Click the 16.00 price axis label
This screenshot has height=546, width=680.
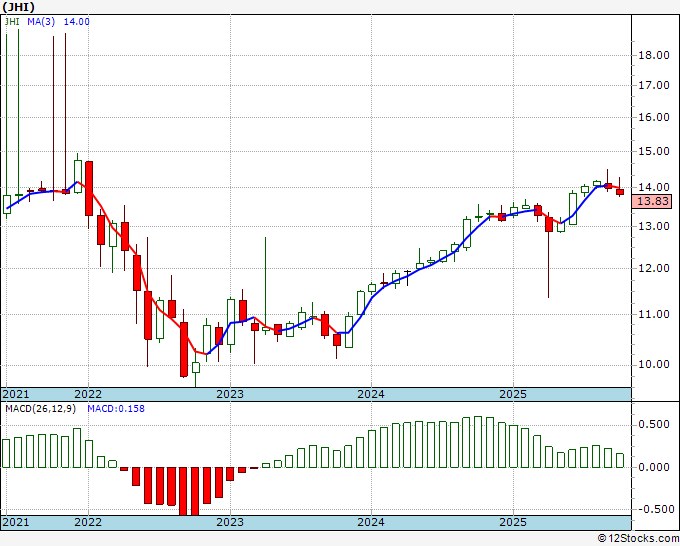pos(654,117)
